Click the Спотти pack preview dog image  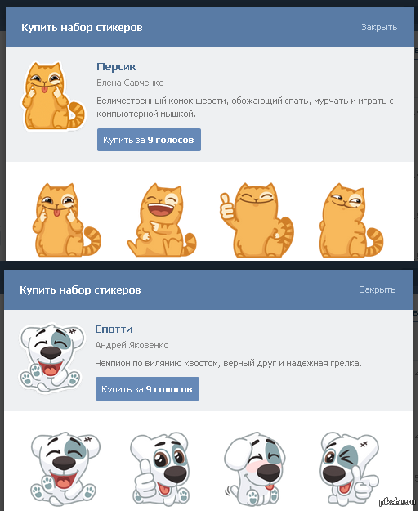(x=51, y=358)
